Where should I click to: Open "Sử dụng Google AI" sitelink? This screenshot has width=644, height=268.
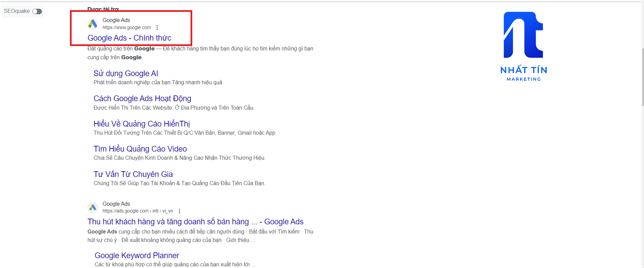click(x=126, y=73)
